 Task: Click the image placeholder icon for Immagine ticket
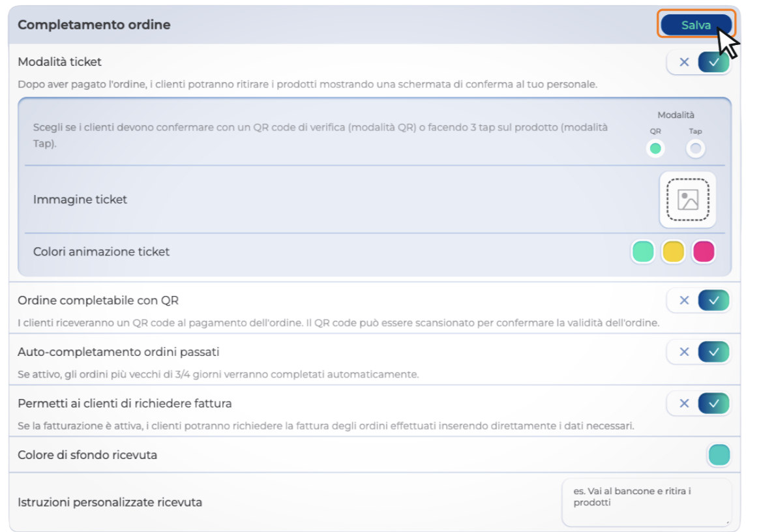(687, 199)
